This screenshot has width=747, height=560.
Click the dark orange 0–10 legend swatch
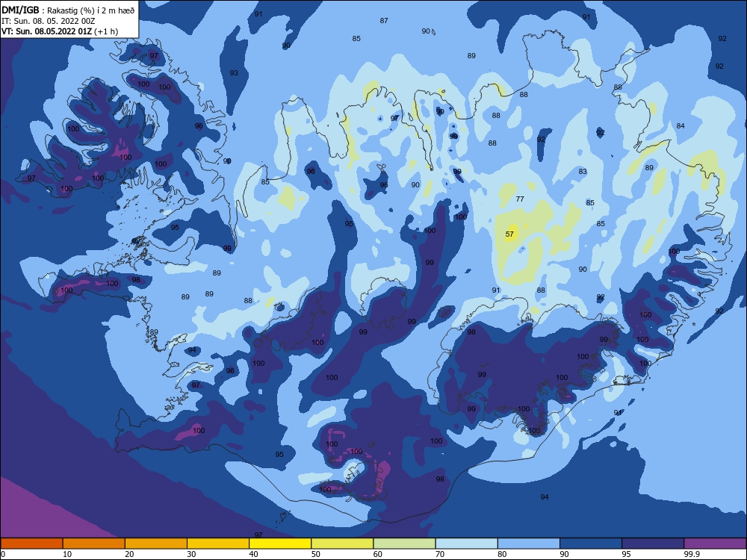pyautogui.click(x=31, y=544)
